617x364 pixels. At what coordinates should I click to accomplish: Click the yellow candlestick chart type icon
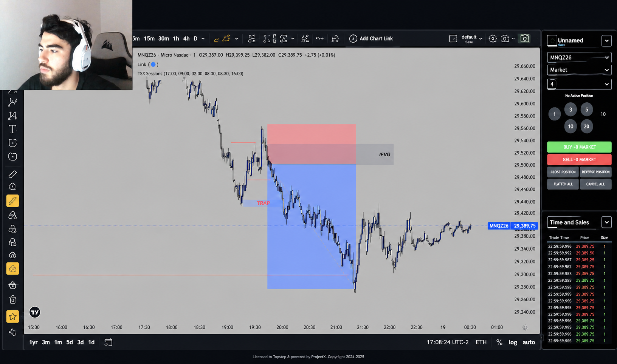226,39
